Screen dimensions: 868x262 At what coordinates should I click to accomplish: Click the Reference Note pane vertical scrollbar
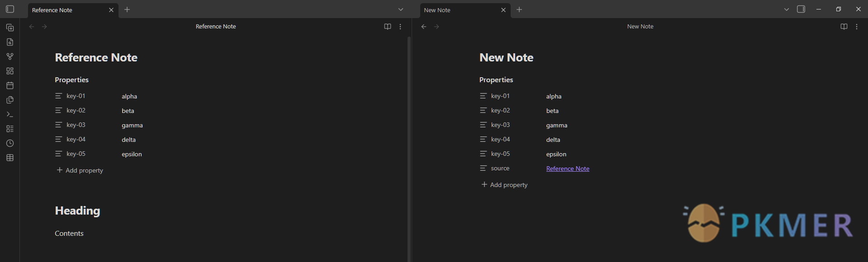[x=409, y=149]
